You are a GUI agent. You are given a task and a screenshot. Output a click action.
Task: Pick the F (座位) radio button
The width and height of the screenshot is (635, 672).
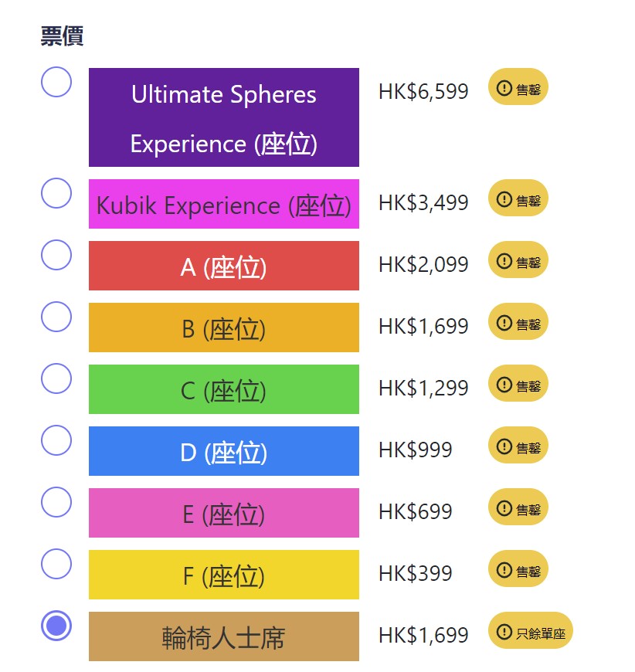(56, 564)
